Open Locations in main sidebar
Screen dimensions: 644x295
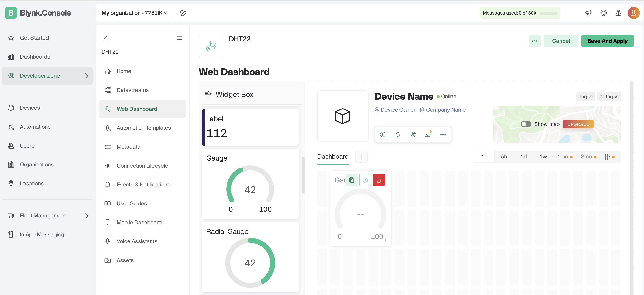pos(47,183)
